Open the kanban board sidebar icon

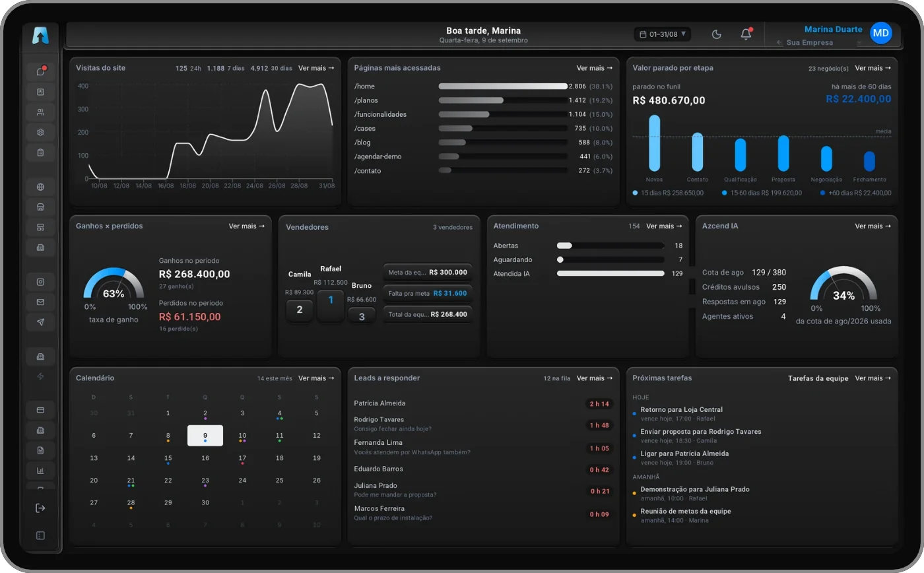click(x=40, y=92)
